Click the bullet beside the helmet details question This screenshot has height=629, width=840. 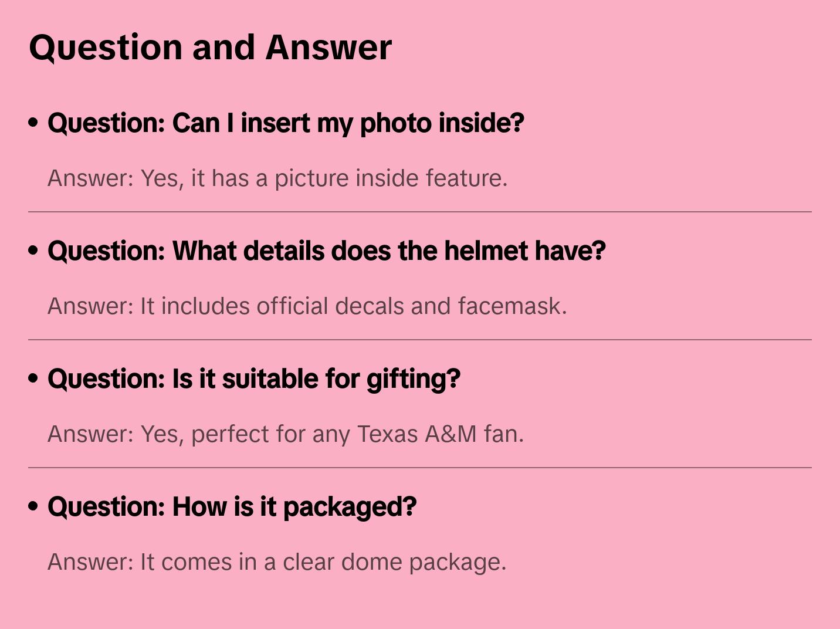(33, 251)
